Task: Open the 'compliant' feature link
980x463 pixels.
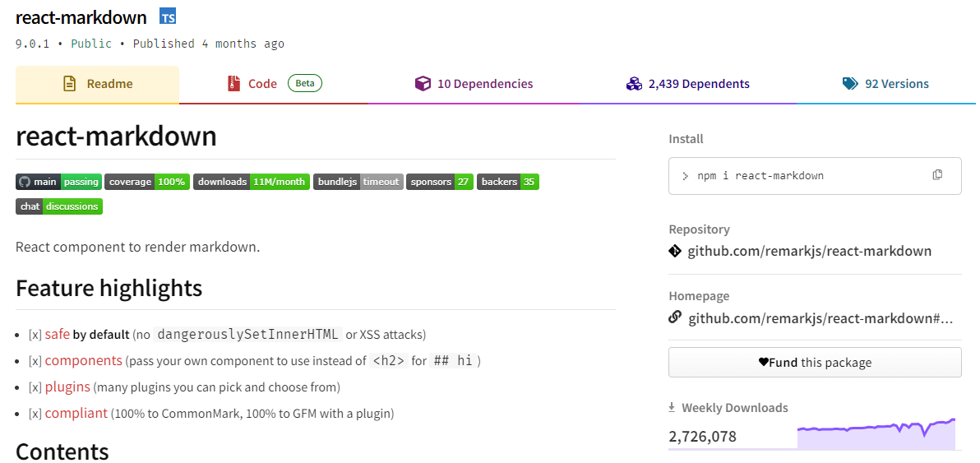Action: tap(76, 413)
